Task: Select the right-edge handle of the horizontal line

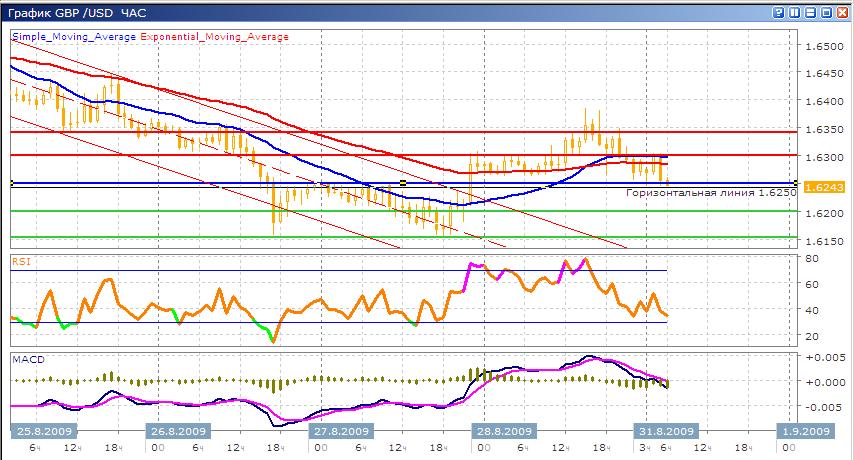Action: point(795,183)
